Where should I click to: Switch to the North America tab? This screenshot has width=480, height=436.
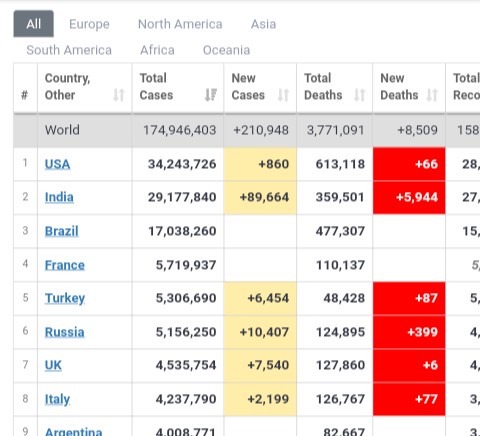pyautogui.click(x=180, y=24)
